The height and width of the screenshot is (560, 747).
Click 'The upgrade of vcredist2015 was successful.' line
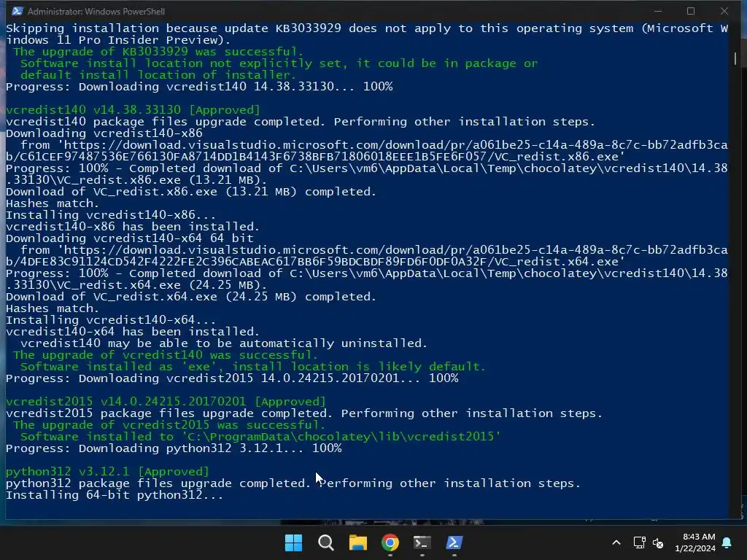(x=169, y=425)
